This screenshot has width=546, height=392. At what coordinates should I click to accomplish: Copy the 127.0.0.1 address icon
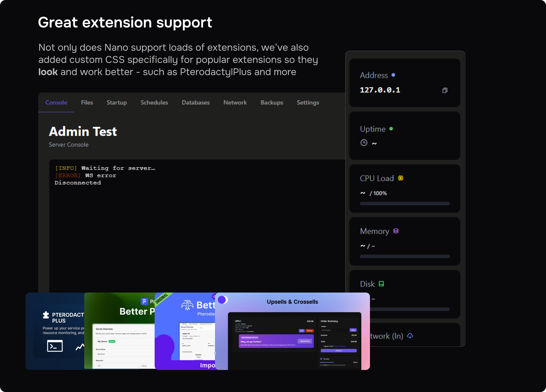point(445,90)
